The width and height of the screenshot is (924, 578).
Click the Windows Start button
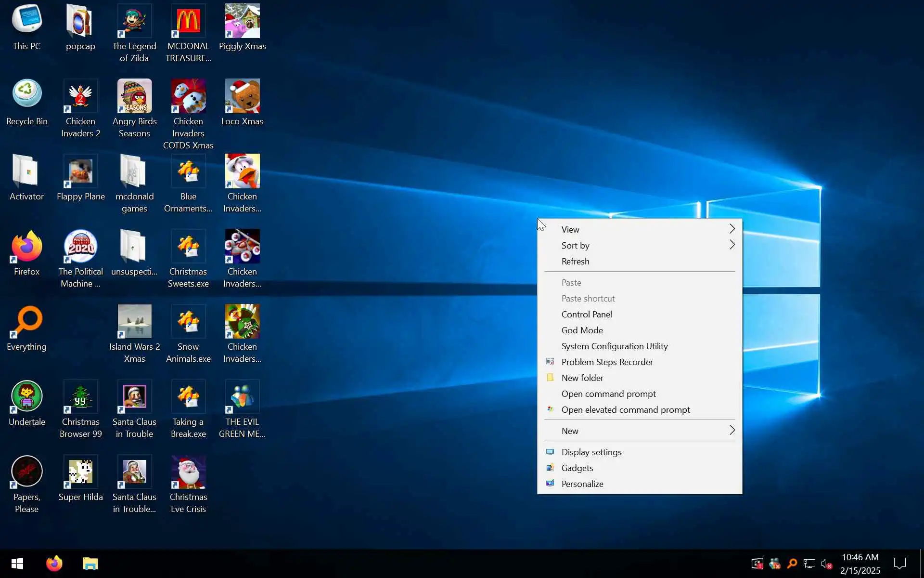click(17, 564)
